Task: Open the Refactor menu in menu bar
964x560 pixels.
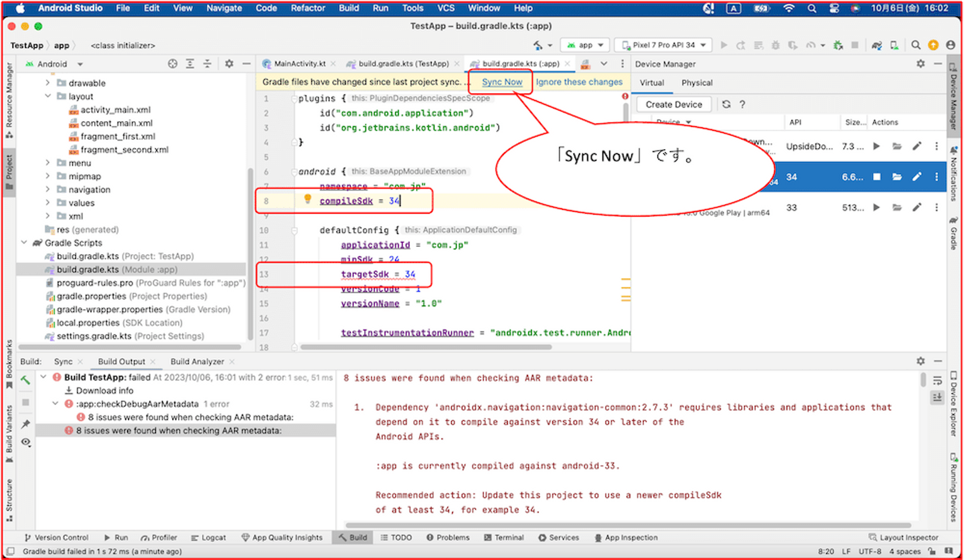Action: coord(307,8)
